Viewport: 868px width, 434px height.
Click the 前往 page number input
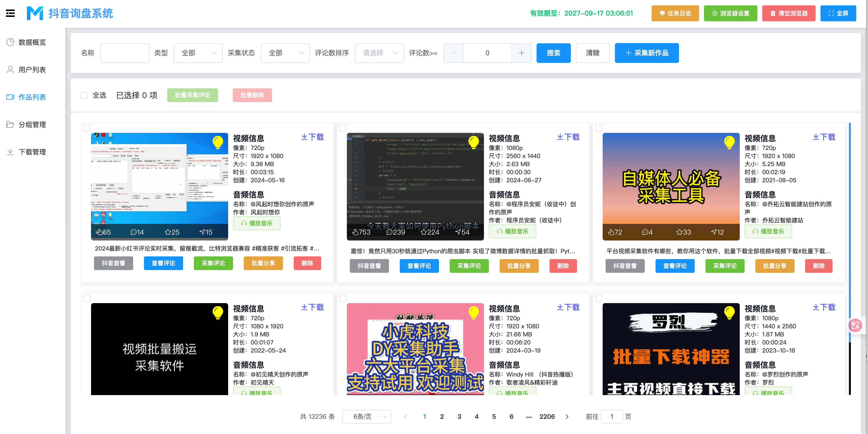pyautogui.click(x=611, y=416)
